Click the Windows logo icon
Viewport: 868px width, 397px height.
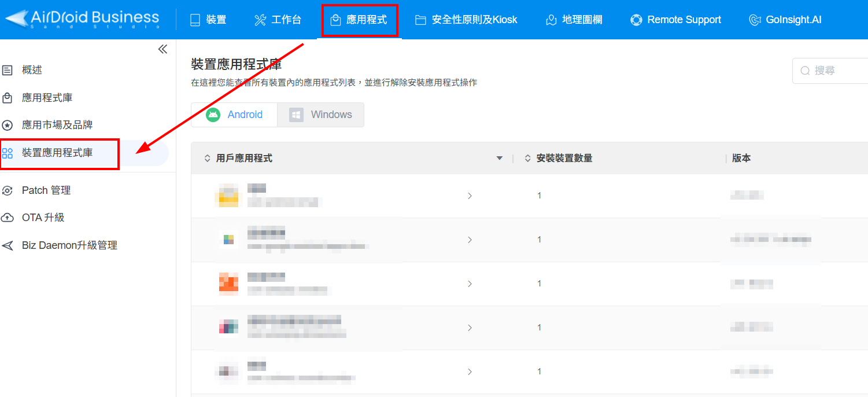296,115
